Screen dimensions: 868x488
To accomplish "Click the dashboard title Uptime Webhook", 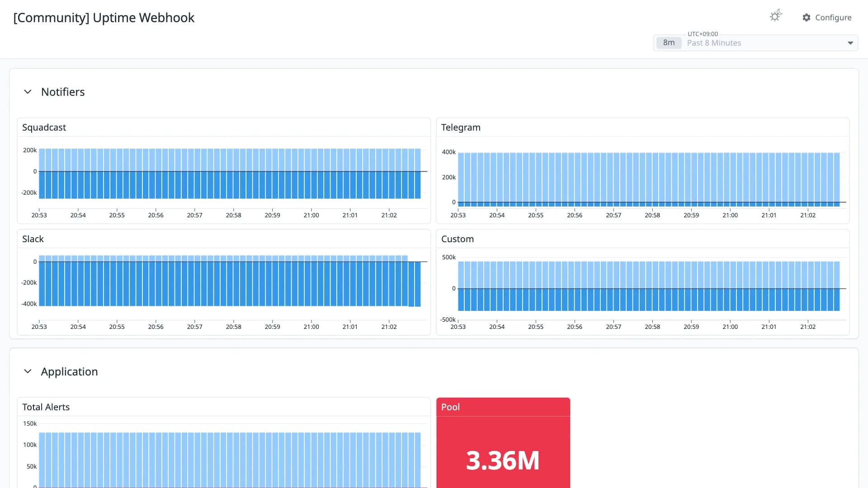I will (104, 18).
